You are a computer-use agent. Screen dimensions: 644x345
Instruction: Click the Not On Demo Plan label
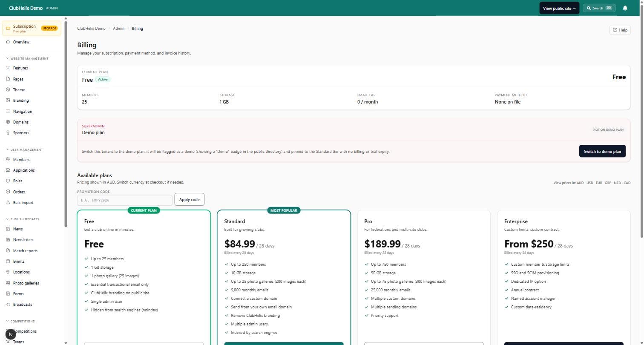coord(608,129)
